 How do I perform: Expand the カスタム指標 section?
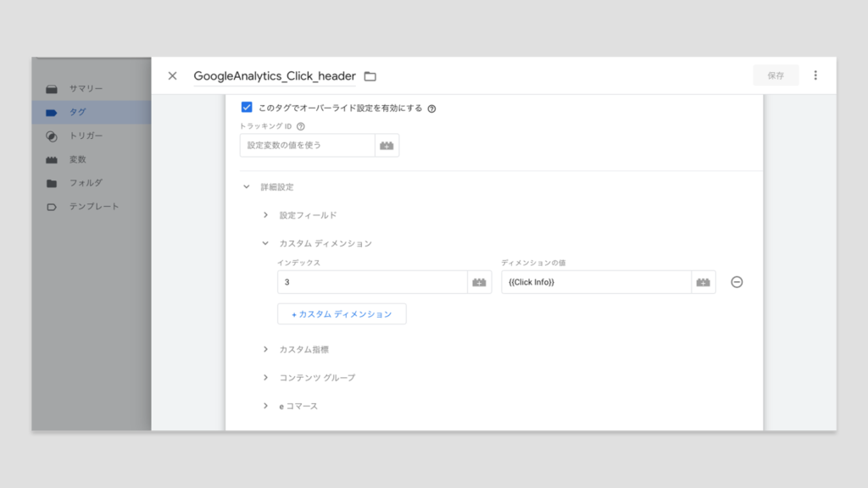click(x=265, y=349)
